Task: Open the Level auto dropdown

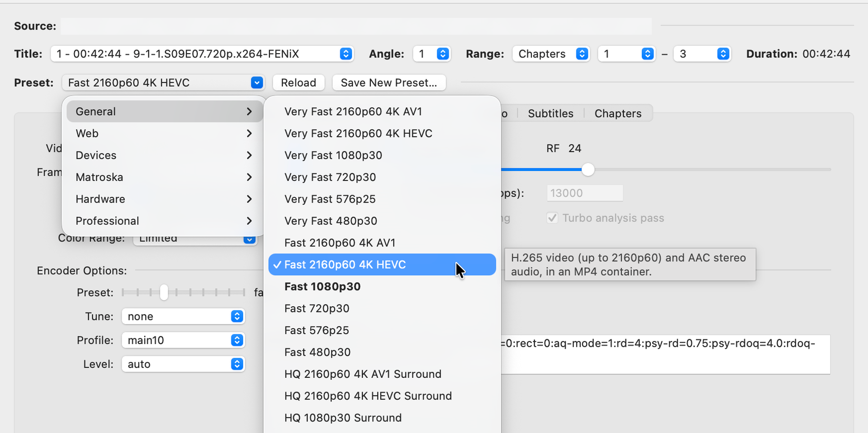Action: click(x=183, y=364)
